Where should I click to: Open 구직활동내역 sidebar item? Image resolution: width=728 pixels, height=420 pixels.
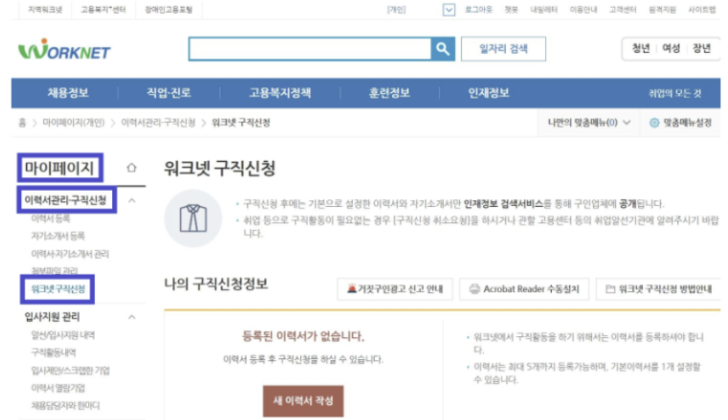pos(53,353)
